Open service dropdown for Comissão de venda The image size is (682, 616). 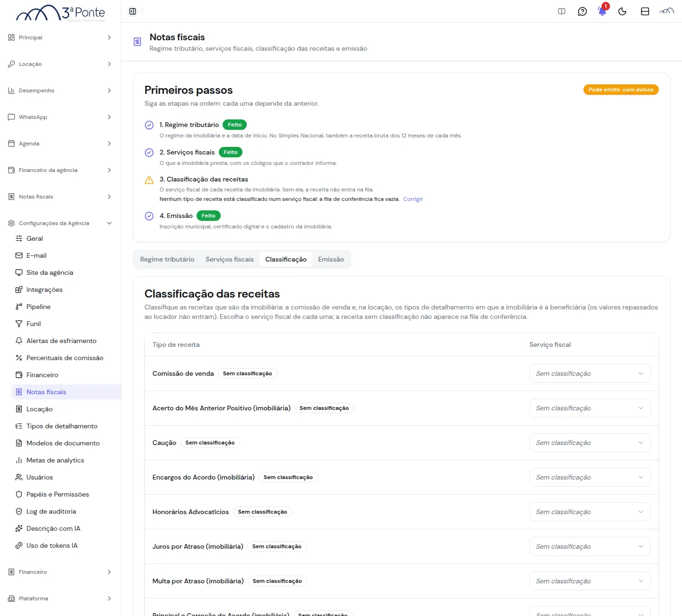[x=590, y=373]
